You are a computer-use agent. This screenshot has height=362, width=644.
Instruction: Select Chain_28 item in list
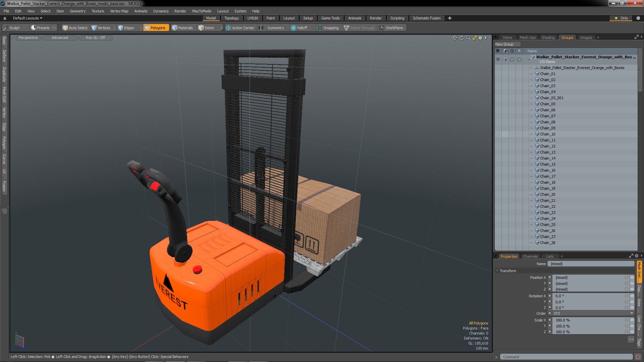tap(547, 243)
